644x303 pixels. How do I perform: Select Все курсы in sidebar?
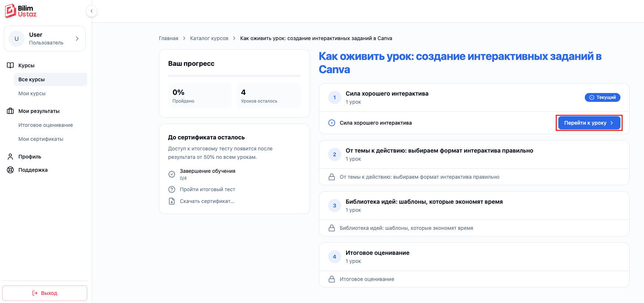(x=50, y=79)
